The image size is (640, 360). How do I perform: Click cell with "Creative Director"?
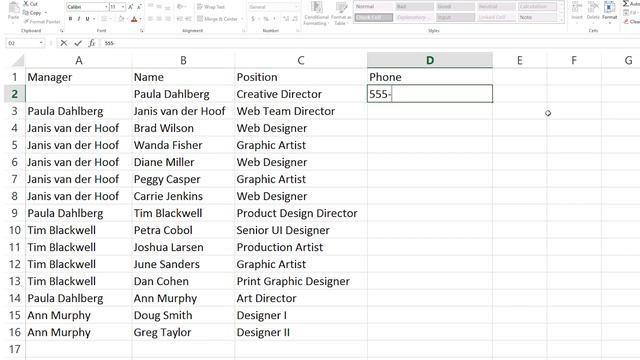tap(301, 94)
